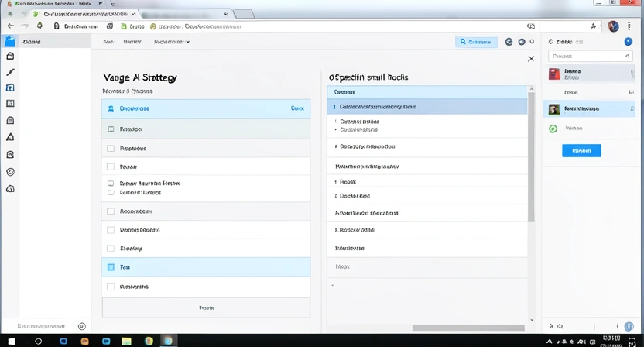Select the brush icon in left sidebar
Viewport: 644px width, 347px height.
pos(10,72)
